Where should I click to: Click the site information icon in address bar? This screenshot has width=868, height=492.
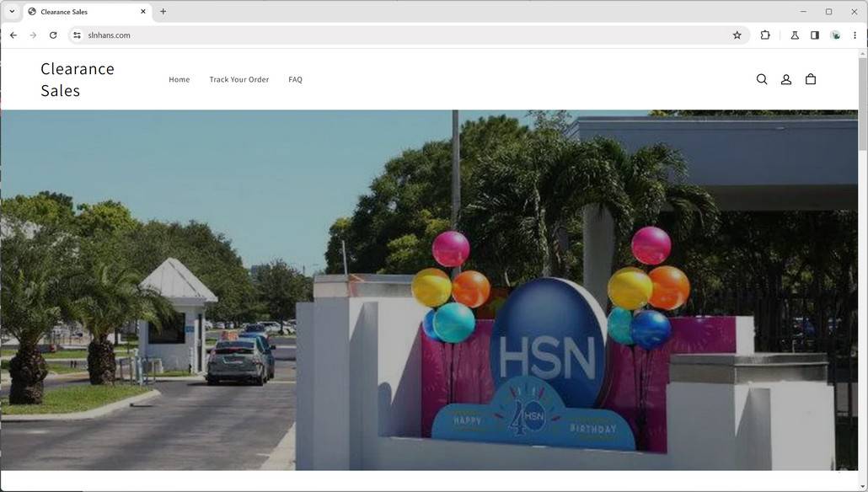click(76, 35)
